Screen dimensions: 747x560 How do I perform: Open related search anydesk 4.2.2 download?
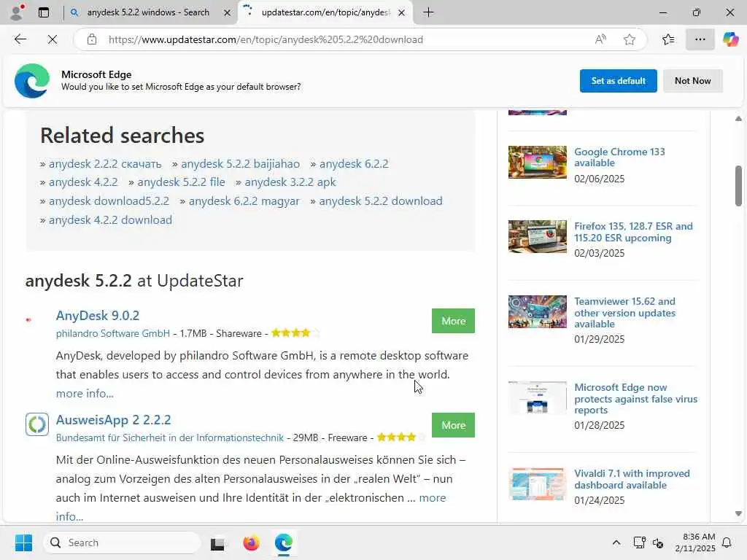pyautogui.click(x=110, y=220)
